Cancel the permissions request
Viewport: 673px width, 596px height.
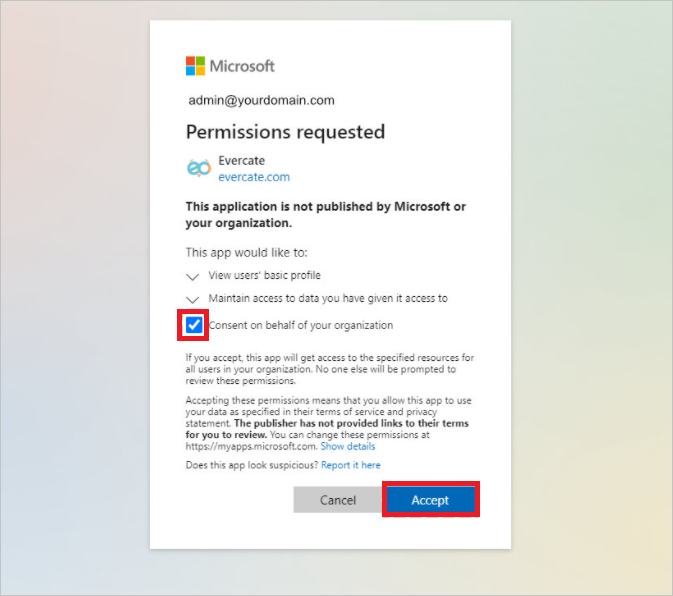pyautogui.click(x=338, y=499)
